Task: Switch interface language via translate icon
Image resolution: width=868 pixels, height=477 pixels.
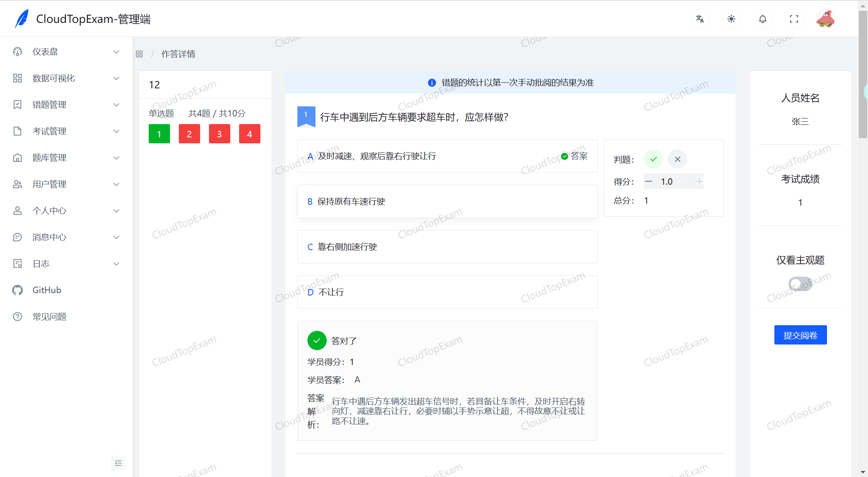Action: coord(700,18)
